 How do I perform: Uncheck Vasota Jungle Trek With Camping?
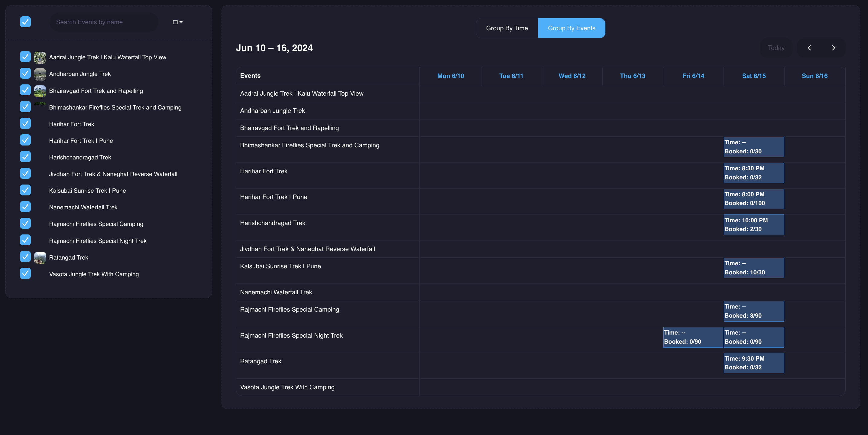pos(25,273)
